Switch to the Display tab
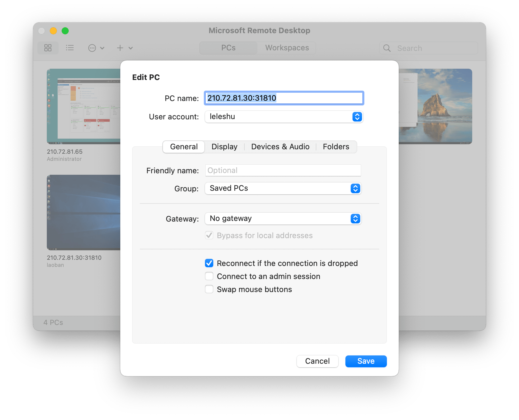The image size is (519, 420). point(224,147)
